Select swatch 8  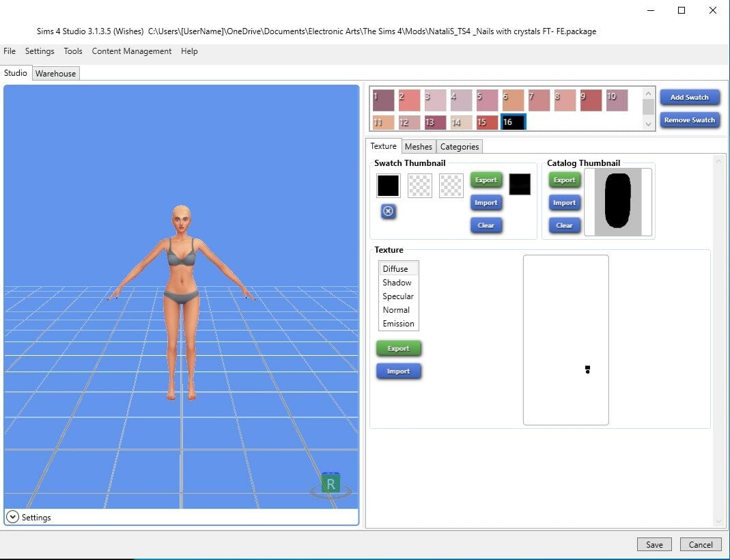tap(565, 100)
